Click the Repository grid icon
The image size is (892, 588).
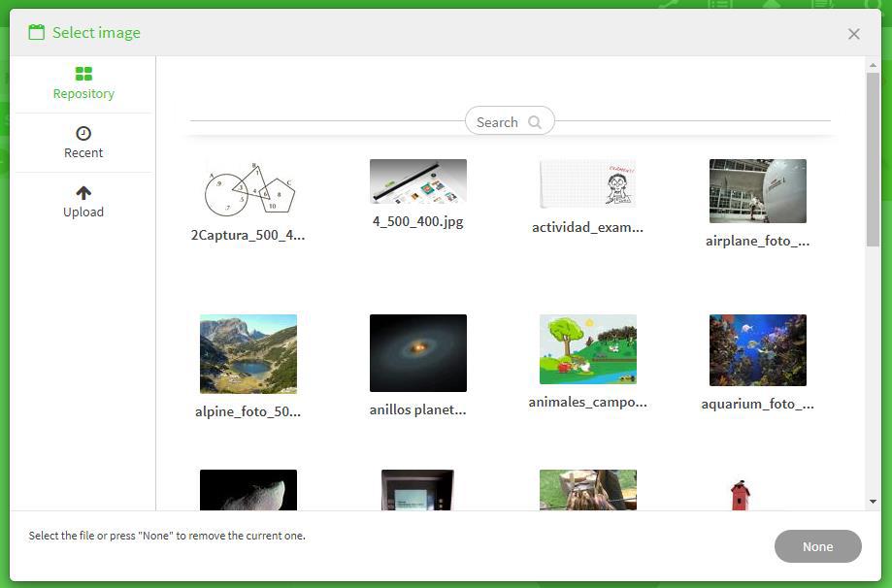pyautogui.click(x=83, y=74)
